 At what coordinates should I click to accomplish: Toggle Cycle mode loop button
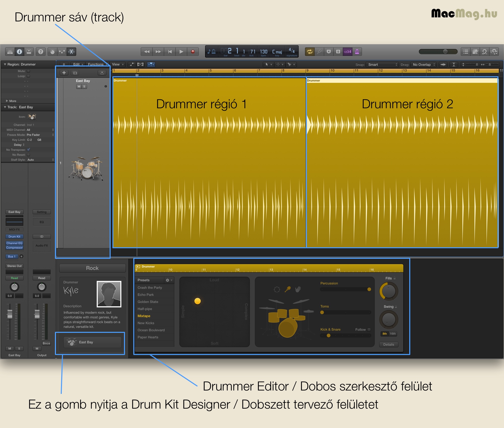pos(310,52)
